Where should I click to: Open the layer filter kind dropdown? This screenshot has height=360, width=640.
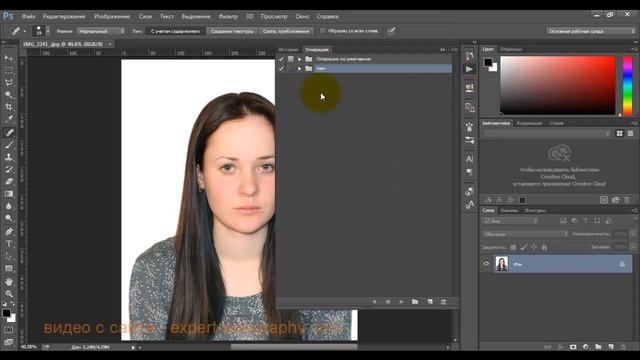coord(510,221)
